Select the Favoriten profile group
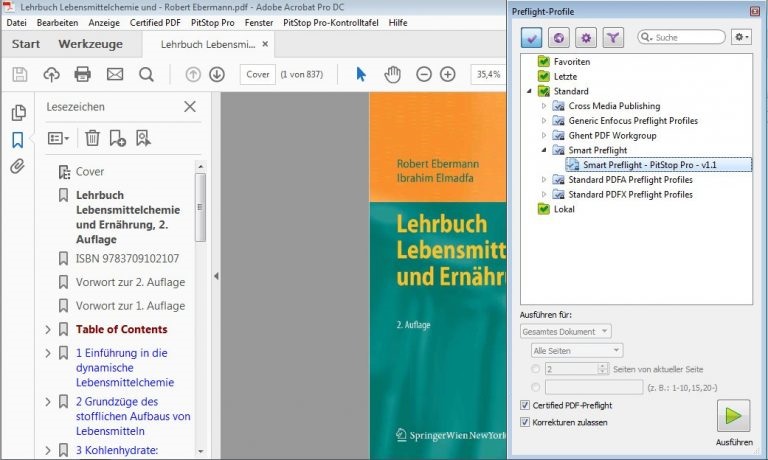 click(572, 62)
